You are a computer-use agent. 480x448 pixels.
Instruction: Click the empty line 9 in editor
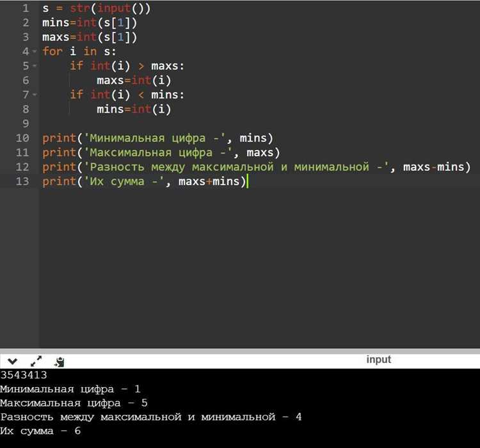(x=260, y=124)
